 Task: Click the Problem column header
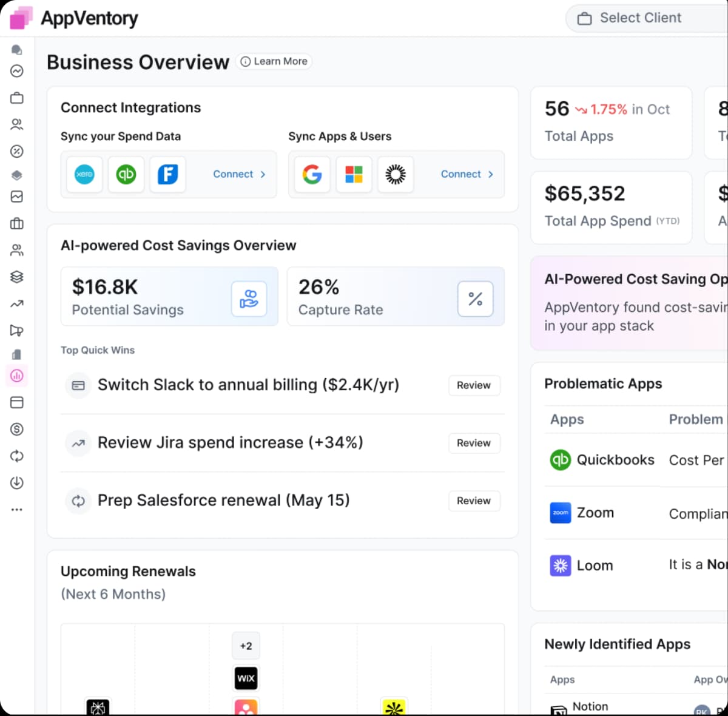coord(696,419)
